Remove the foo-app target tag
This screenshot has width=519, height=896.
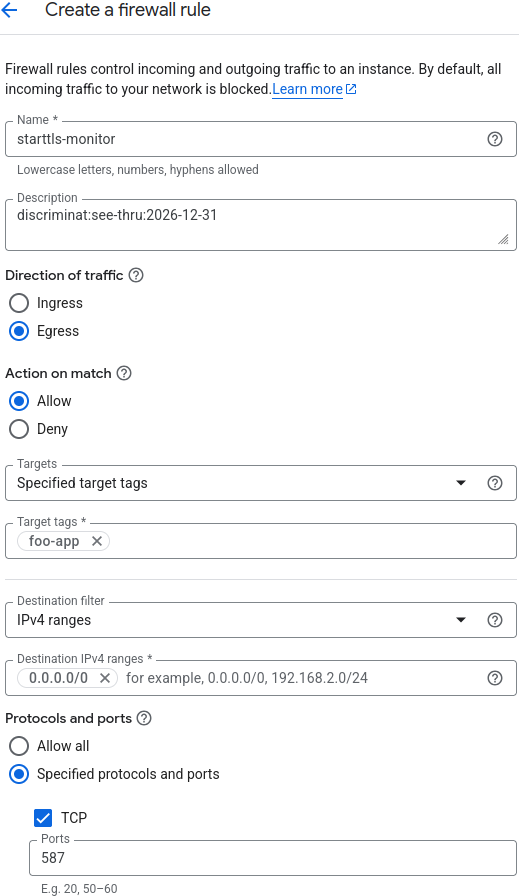[x=97, y=541]
